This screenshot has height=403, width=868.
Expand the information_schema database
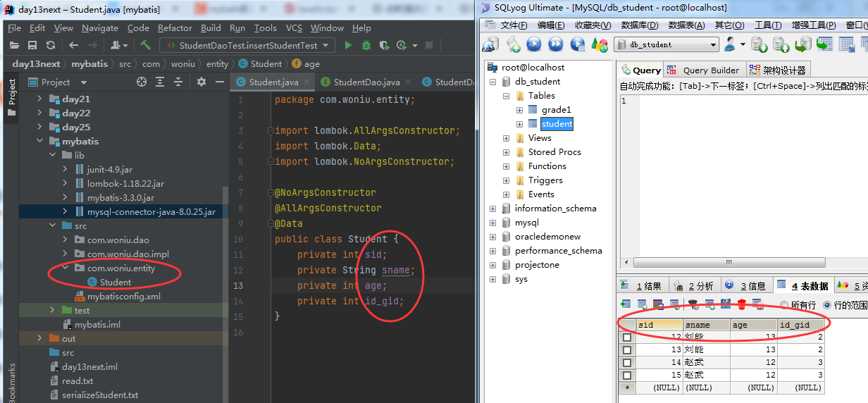[x=494, y=209]
